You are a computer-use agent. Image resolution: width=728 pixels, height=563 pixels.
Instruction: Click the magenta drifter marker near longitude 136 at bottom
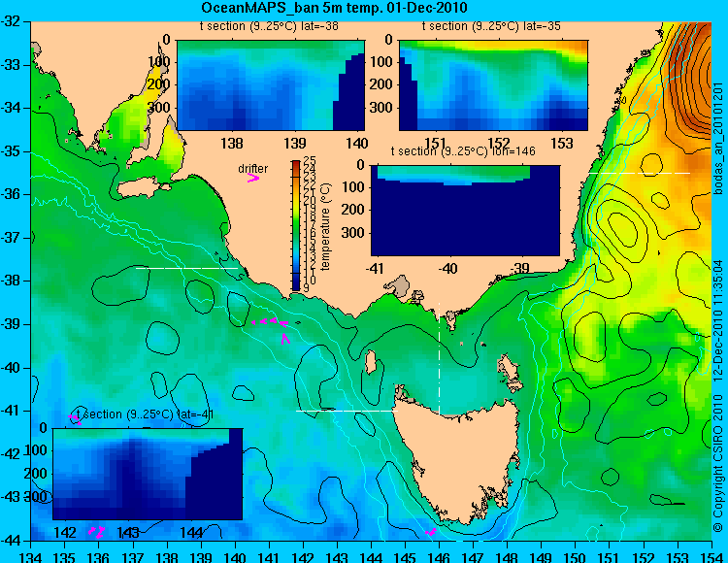click(x=97, y=532)
